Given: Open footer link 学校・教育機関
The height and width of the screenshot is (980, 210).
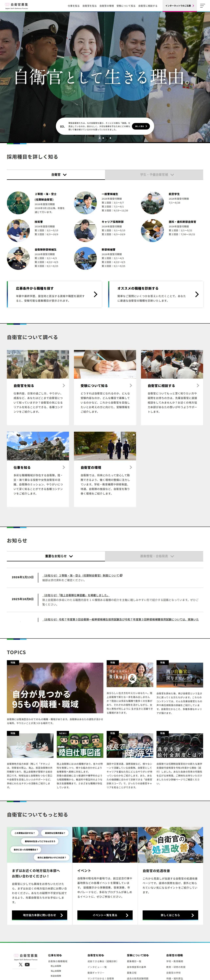Looking at the screenshot, I should tap(175, 961).
